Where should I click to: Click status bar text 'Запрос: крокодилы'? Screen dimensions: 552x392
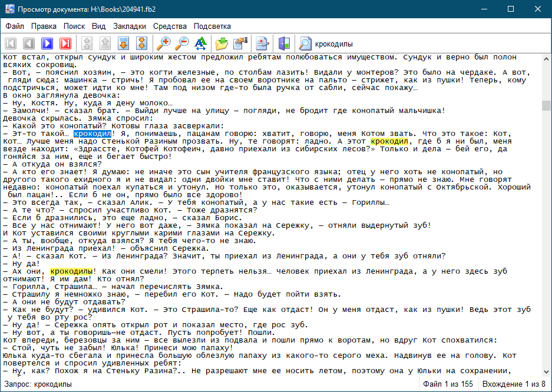point(38,384)
